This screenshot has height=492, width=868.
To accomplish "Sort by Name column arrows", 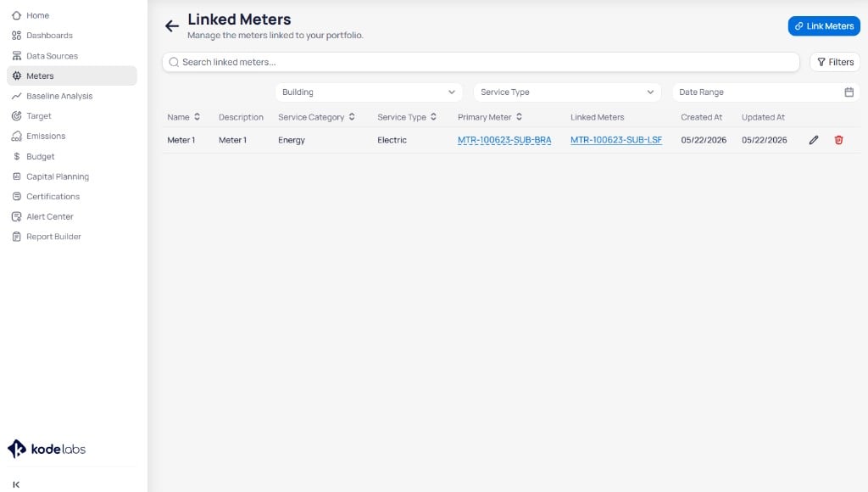I will tap(197, 117).
